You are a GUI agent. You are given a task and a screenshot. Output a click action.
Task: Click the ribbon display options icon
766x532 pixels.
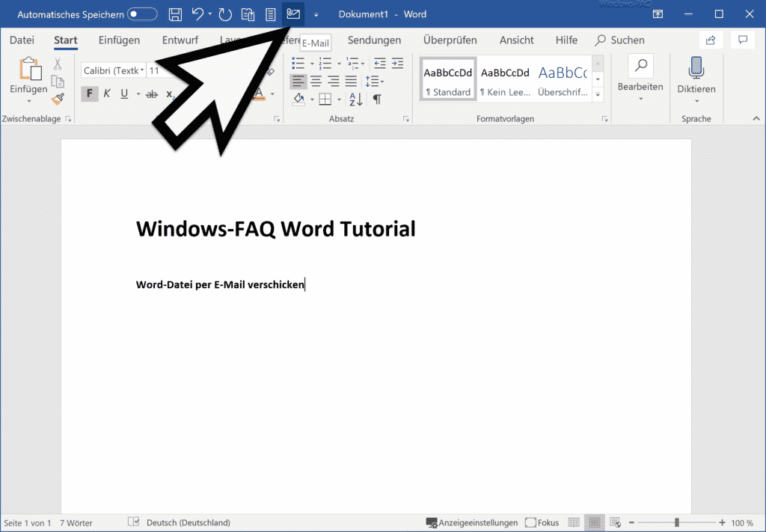coord(658,14)
